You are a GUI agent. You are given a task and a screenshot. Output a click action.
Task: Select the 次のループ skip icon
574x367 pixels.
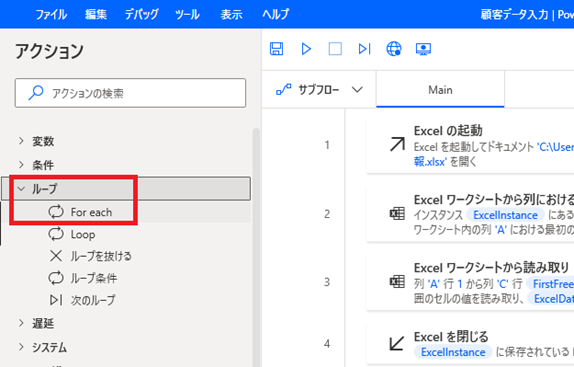[x=56, y=300]
